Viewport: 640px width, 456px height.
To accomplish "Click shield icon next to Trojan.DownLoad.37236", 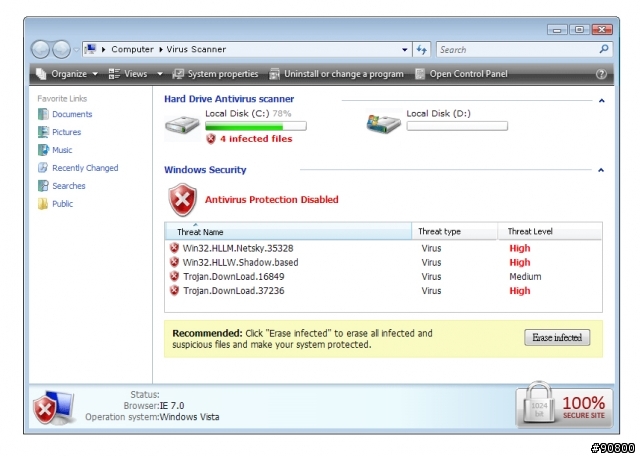I will click(x=174, y=291).
